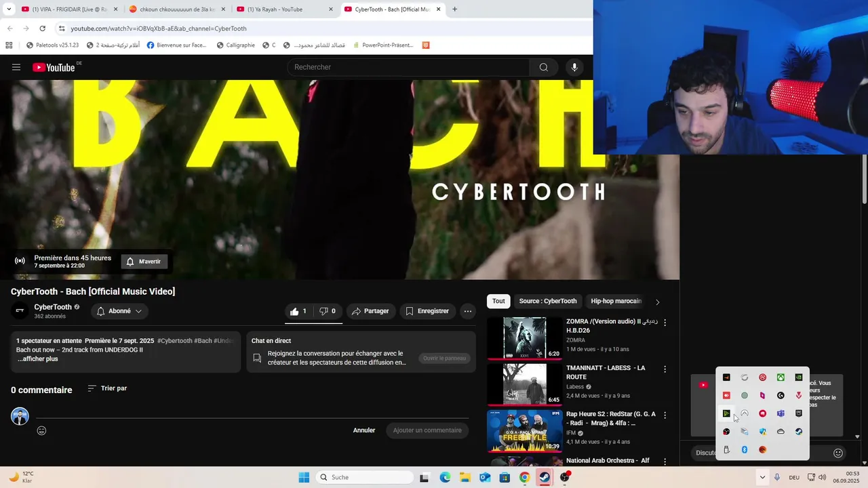This screenshot has width=868, height=488.
Task: Click the #Cybertooth hashtag
Action: (174, 341)
